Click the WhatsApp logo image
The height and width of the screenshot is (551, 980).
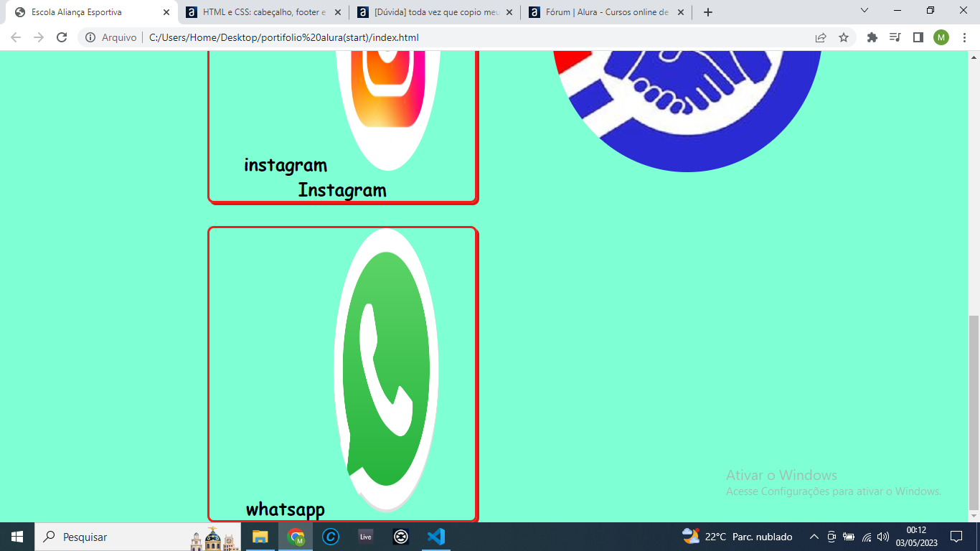point(387,370)
